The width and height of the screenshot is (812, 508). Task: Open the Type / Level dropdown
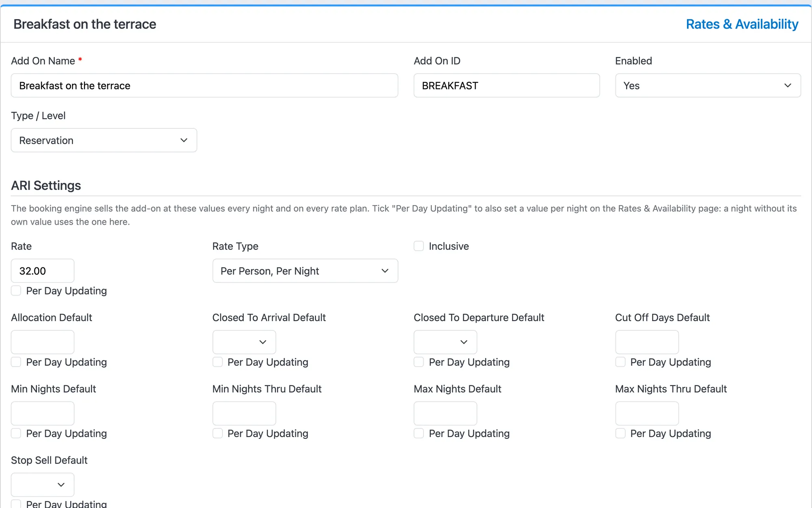coord(104,140)
